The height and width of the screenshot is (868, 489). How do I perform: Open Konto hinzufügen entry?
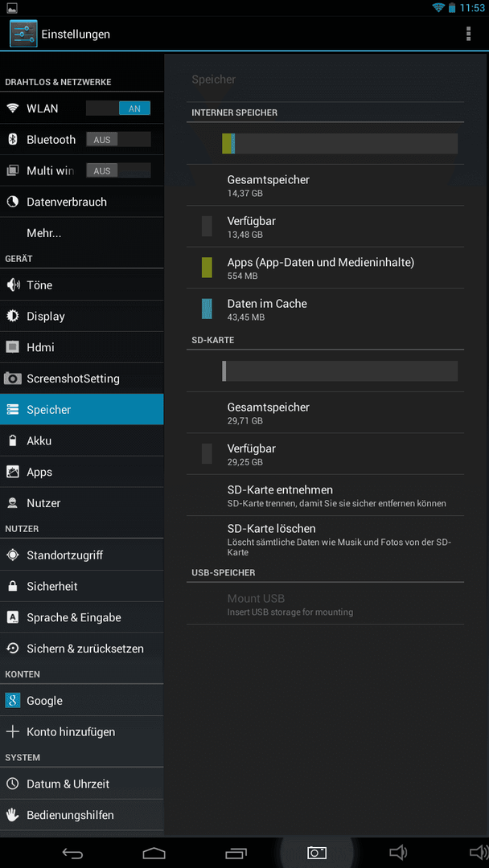pyautogui.click(x=82, y=731)
